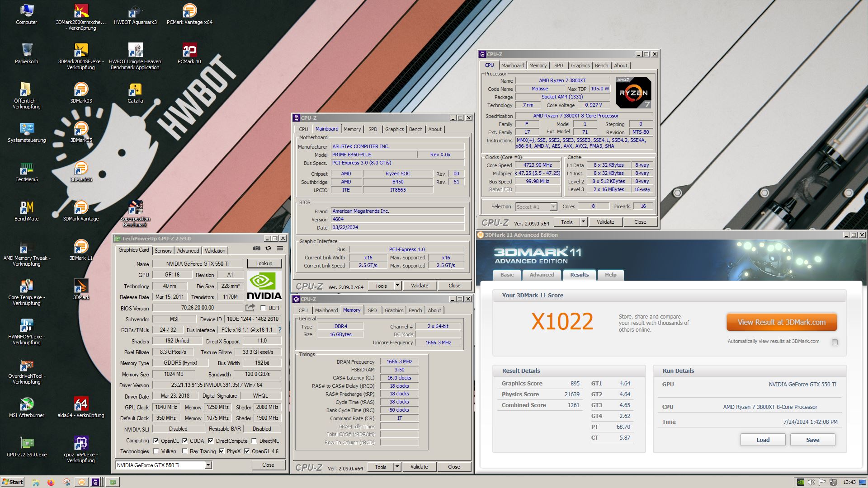
Task: Click Tools button in CPU-Z Mainboard window
Action: [381, 286]
